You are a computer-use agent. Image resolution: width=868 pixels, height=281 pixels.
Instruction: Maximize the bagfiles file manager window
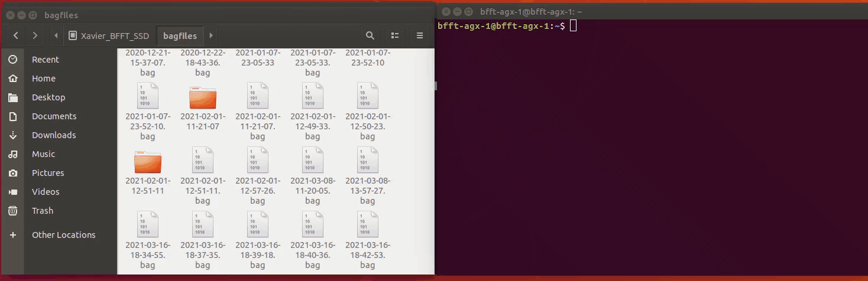point(33,15)
